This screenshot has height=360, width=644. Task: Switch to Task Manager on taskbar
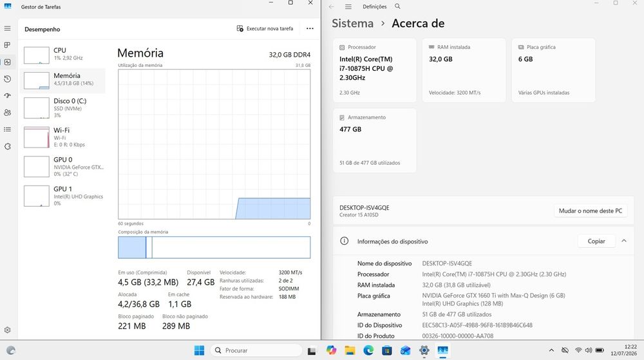coord(443,350)
